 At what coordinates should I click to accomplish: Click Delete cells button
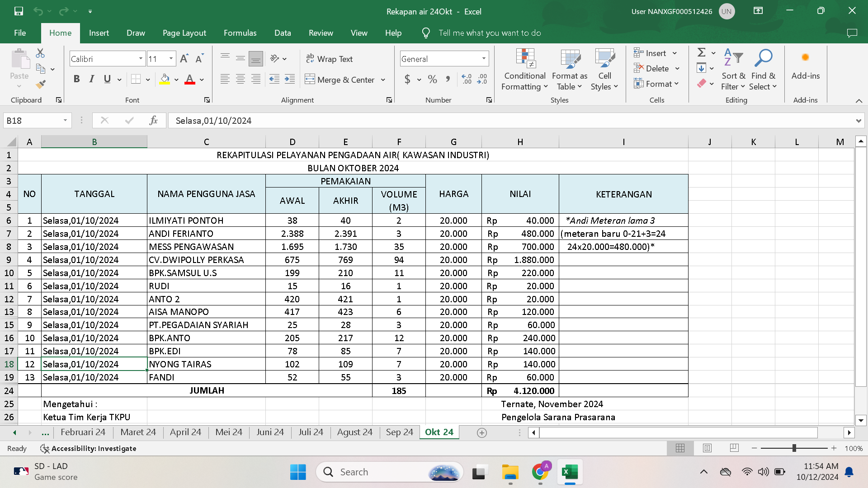(651, 68)
